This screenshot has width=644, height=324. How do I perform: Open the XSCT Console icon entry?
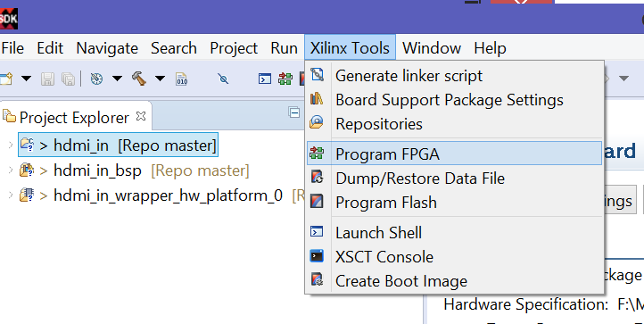click(x=317, y=256)
